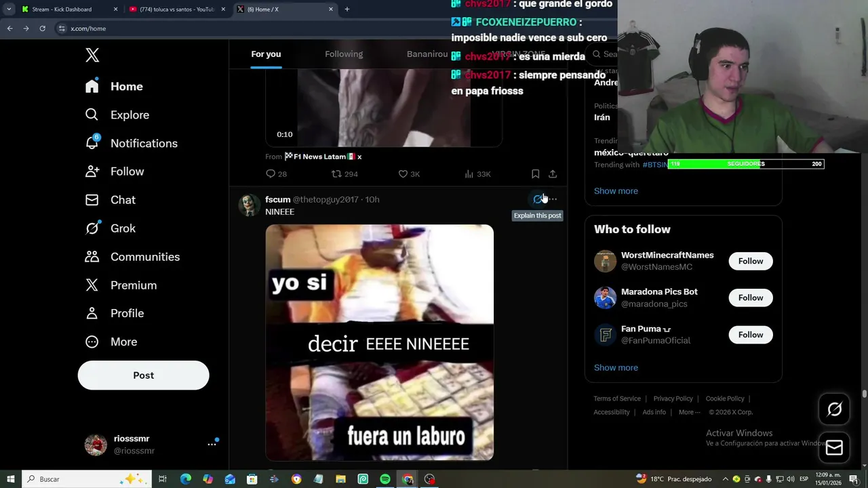
Task: Show hidden system tray icons
Action: tap(725, 479)
